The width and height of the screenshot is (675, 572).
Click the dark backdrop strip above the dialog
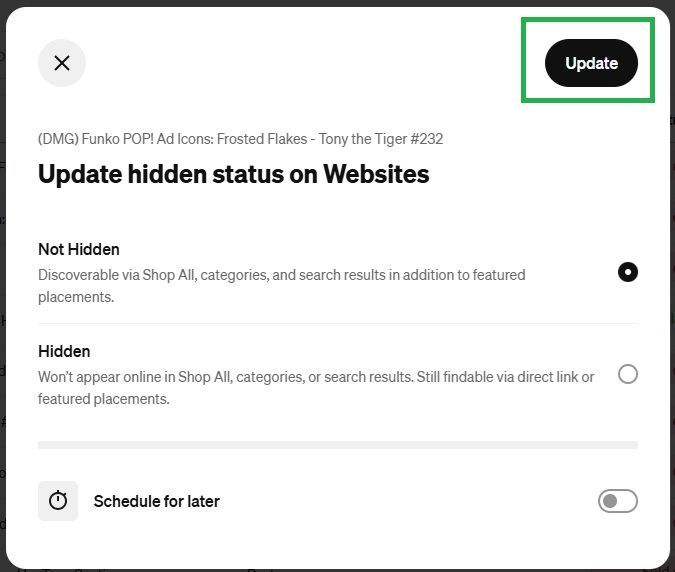point(338,3)
